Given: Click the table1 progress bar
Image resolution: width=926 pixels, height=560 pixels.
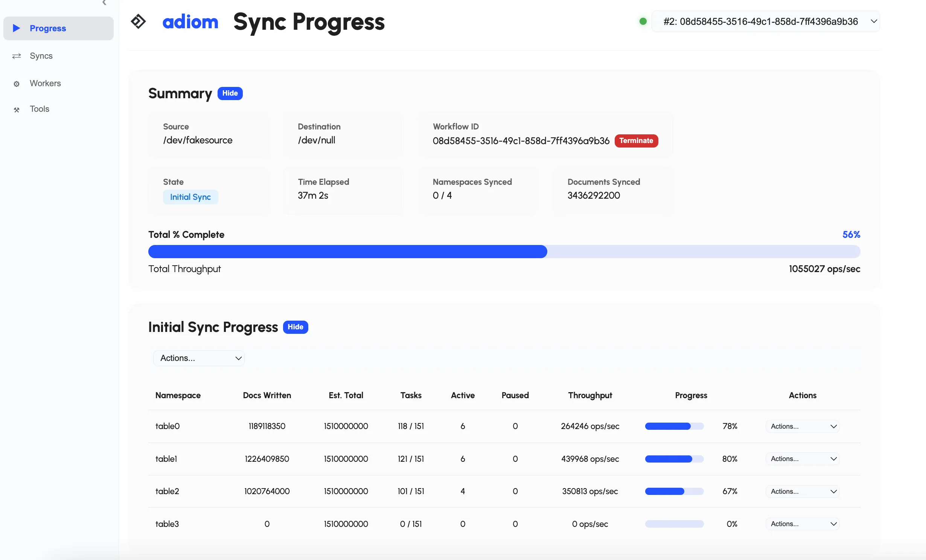Looking at the screenshot, I should pyautogui.click(x=674, y=459).
